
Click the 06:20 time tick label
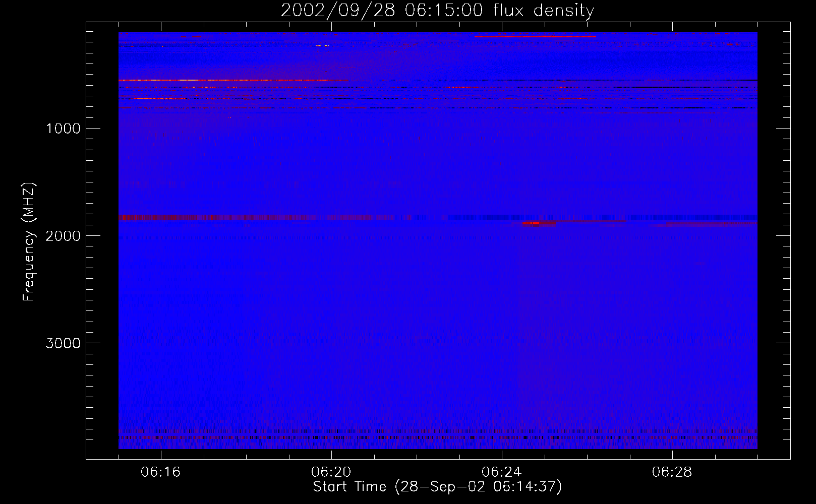(x=331, y=472)
